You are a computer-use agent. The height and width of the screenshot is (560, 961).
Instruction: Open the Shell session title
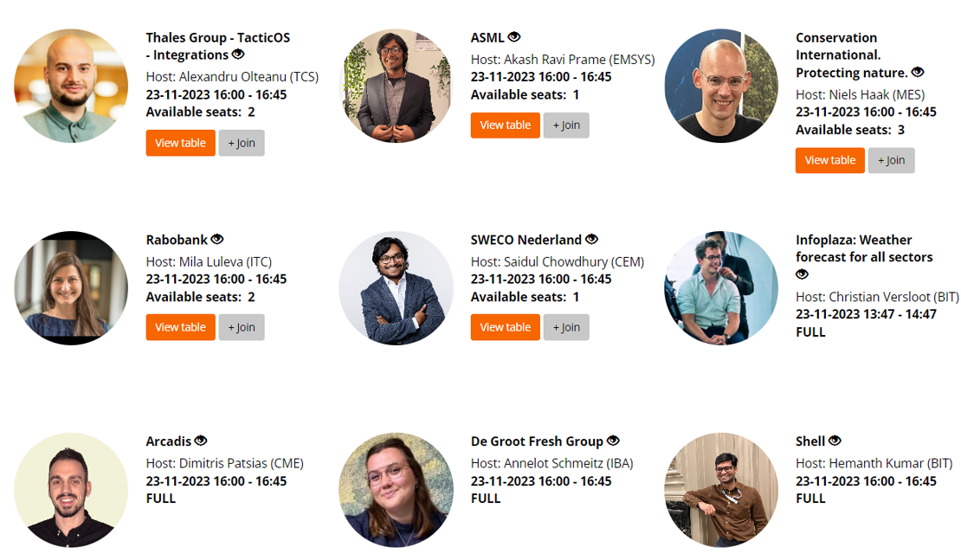(x=810, y=441)
